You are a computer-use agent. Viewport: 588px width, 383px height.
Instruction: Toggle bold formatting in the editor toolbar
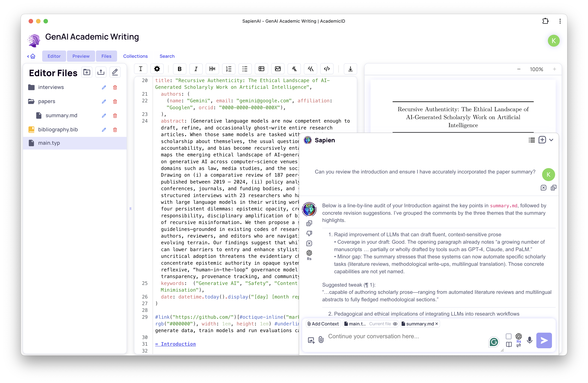point(180,69)
